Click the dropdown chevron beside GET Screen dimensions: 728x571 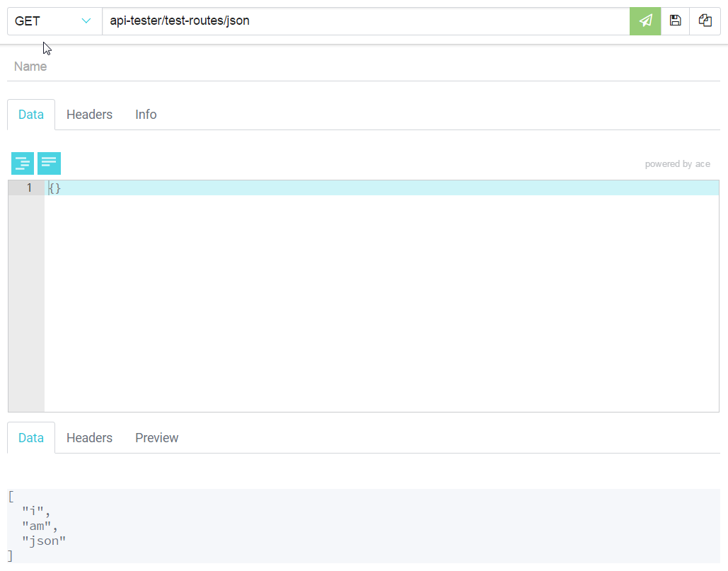86,21
